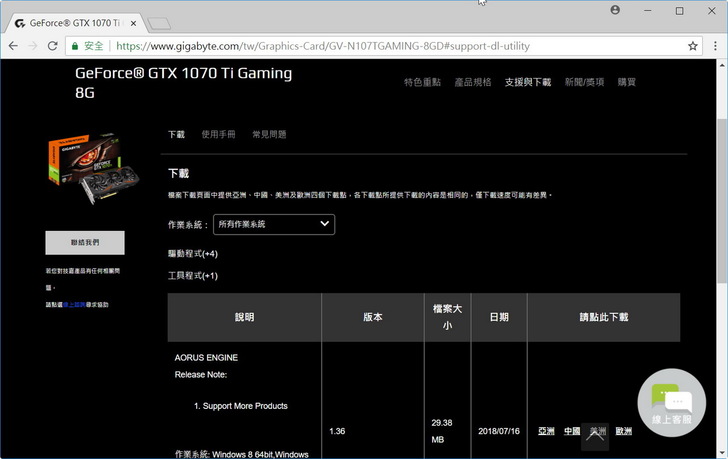Viewport: 728px width, 459px height.
Task: Click the 下載 section heading
Action: click(178, 174)
